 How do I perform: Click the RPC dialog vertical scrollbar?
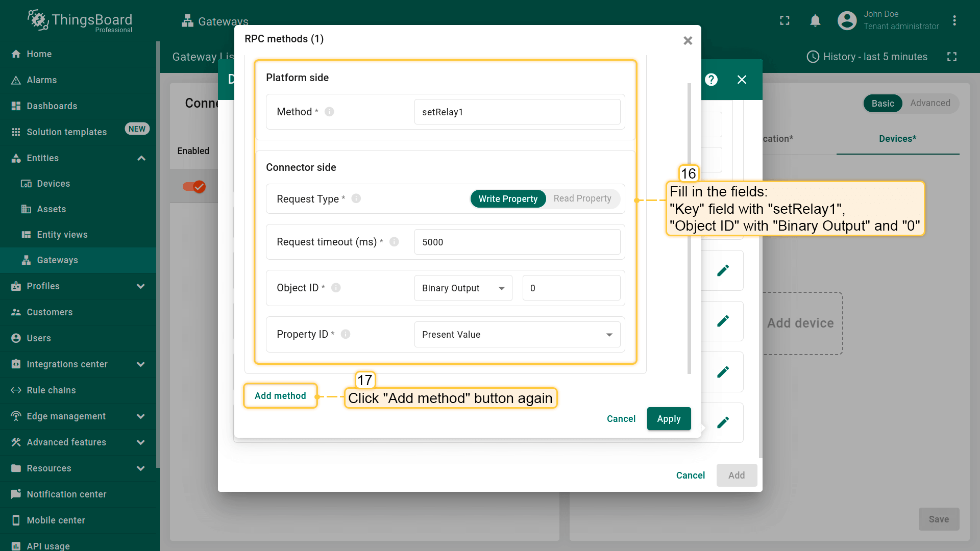click(x=689, y=230)
